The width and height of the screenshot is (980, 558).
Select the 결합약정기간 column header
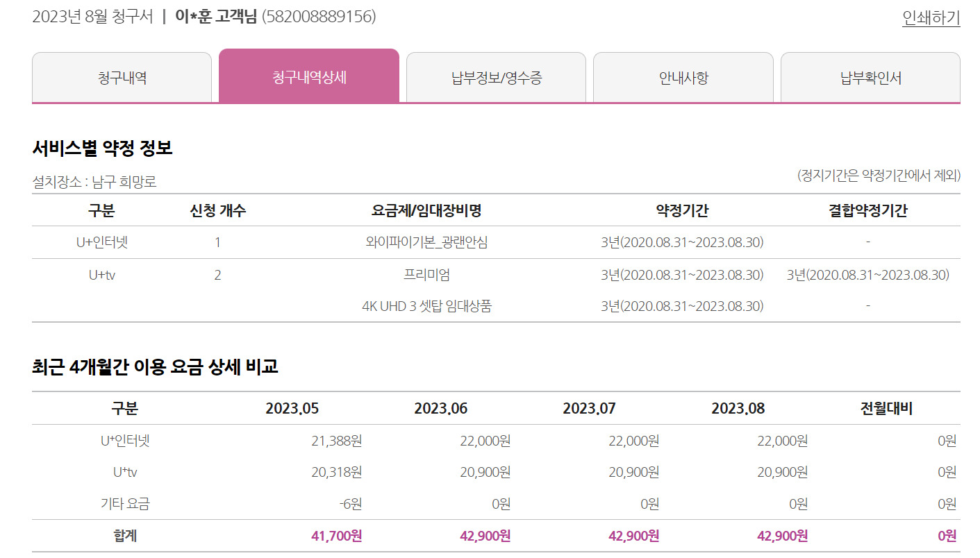pyautogui.click(x=867, y=210)
